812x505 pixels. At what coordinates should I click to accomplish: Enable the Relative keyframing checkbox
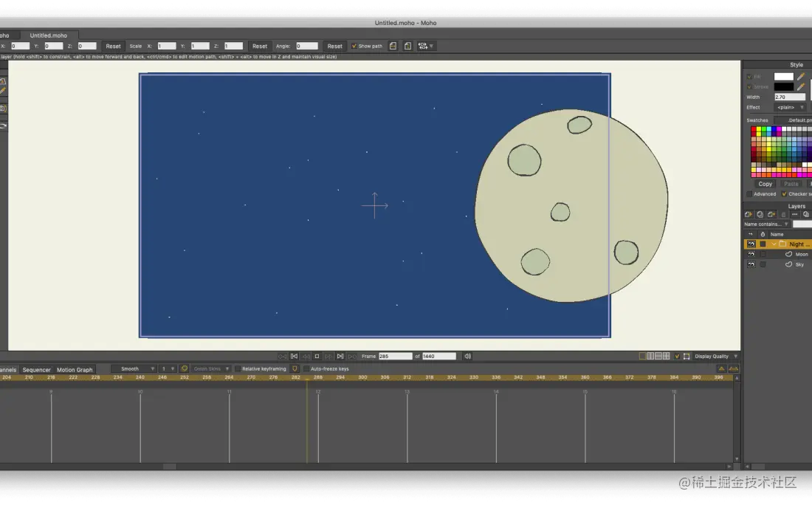[238, 368]
